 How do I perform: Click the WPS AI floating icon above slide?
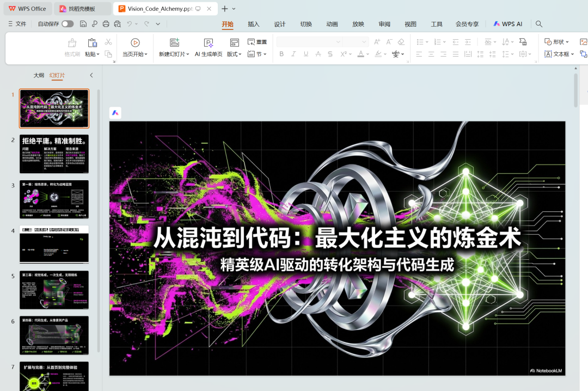point(115,113)
